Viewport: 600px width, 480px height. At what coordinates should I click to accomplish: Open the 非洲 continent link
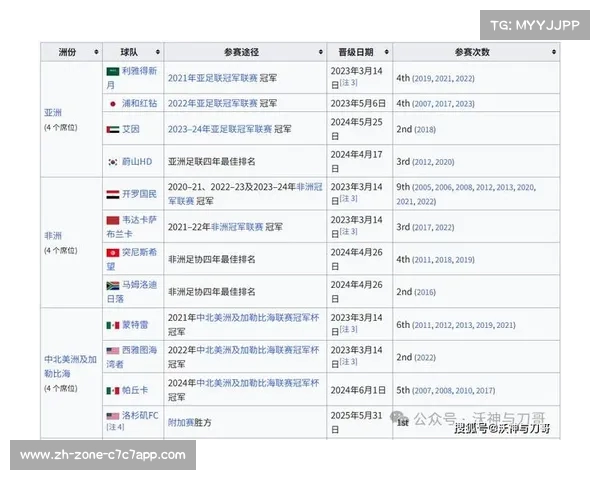53,236
